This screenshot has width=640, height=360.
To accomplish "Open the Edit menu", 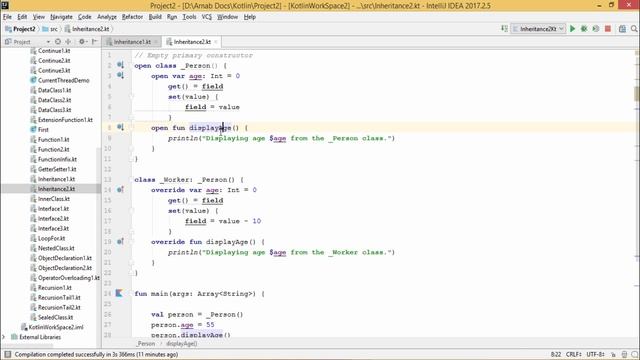I will [x=22, y=17].
